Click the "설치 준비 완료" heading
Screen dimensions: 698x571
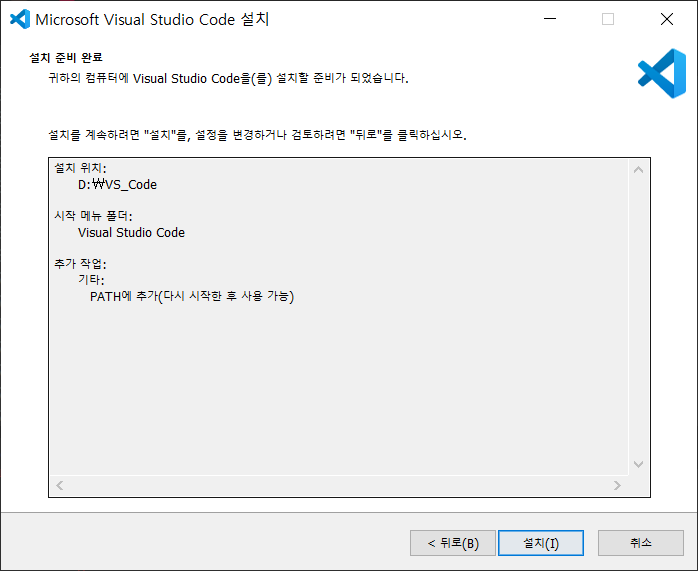(x=66, y=58)
